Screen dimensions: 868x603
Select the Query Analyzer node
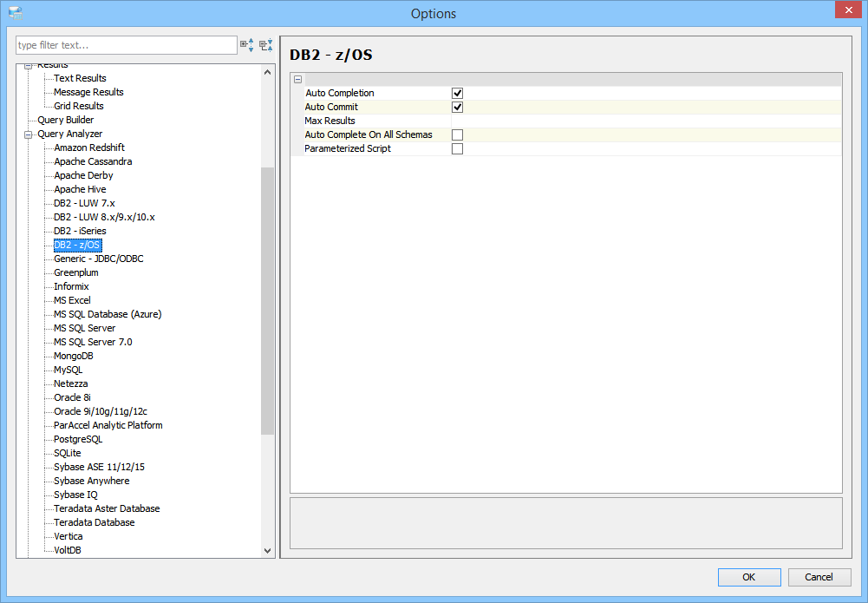tap(69, 134)
